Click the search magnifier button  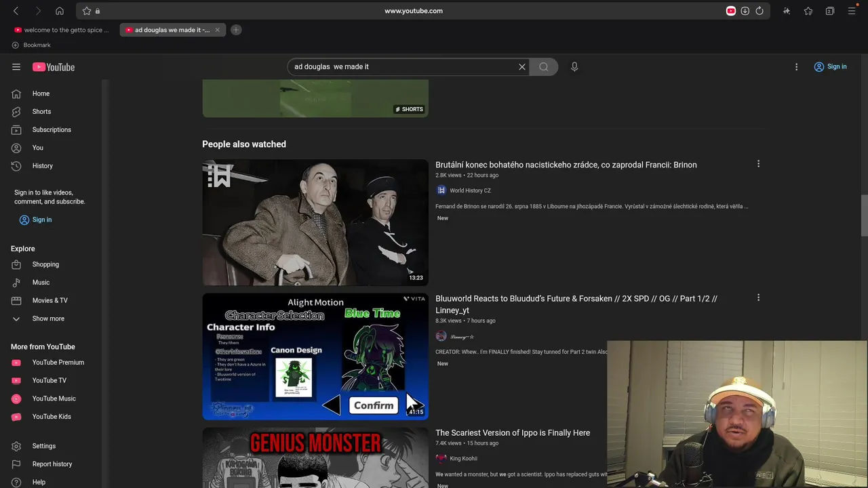pyautogui.click(x=543, y=67)
